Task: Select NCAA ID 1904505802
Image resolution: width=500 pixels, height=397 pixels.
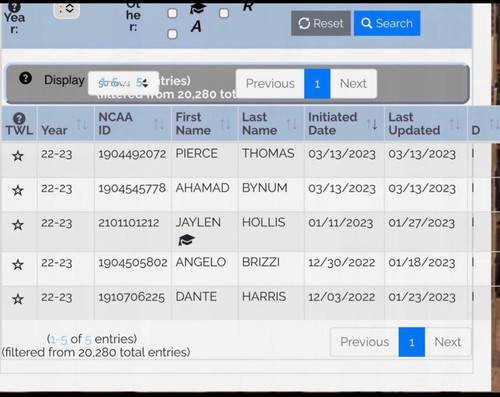Action: point(133,263)
